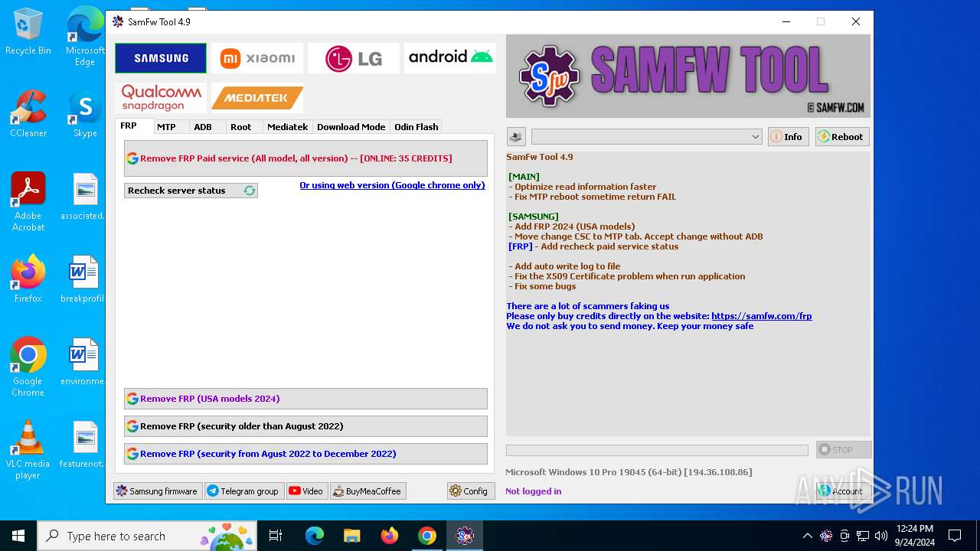Open the breakprofil Word document

click(x=83, y=280)
